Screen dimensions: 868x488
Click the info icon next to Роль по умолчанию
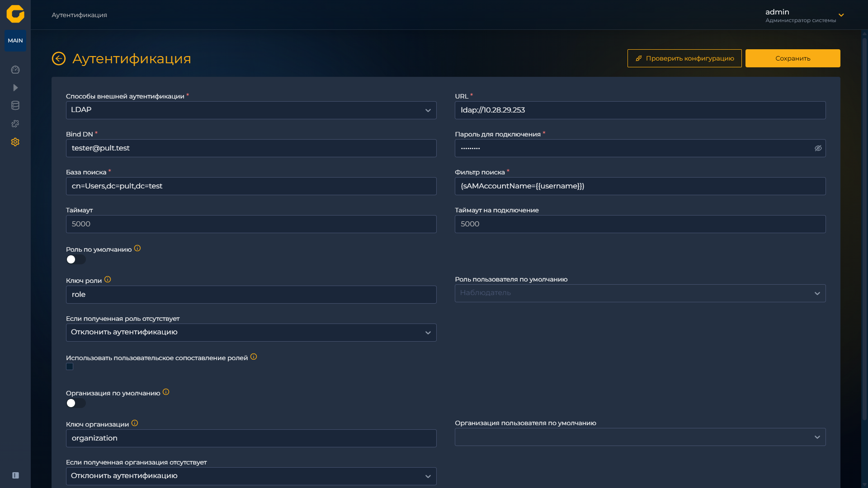[137, 248]
